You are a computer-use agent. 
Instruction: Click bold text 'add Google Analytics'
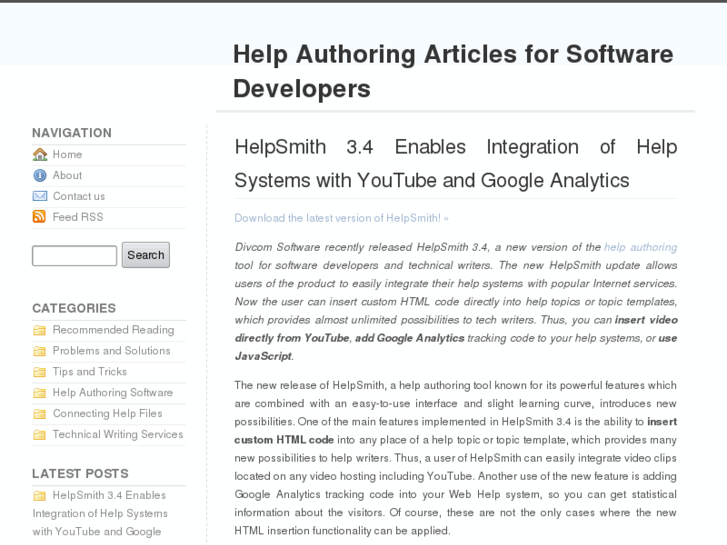[x=410, y=338]
